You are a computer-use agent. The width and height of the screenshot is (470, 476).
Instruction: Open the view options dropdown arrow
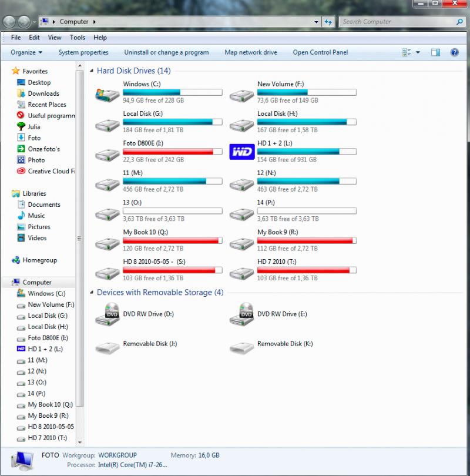(418, 52)
